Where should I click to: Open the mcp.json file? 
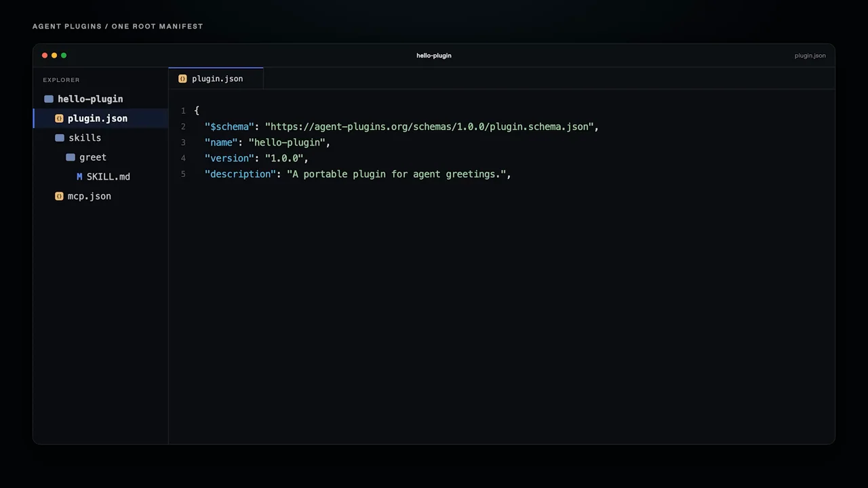click(x=100, y=196)
